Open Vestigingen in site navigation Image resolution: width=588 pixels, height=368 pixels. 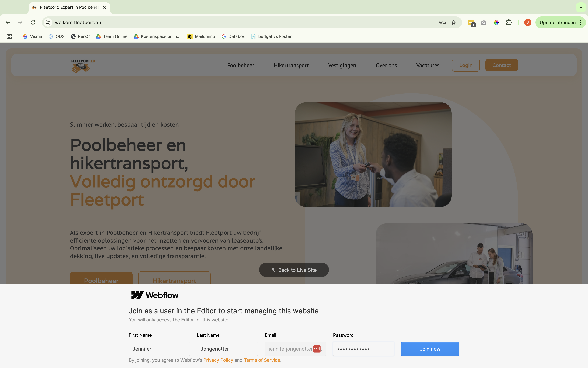(x=342, y=65)
